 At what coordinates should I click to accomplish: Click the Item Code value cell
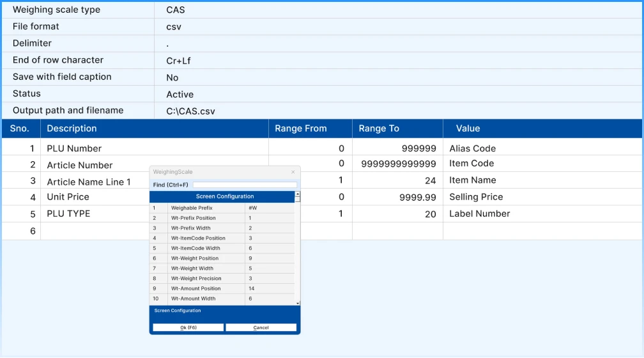click(x=542, y=164)
